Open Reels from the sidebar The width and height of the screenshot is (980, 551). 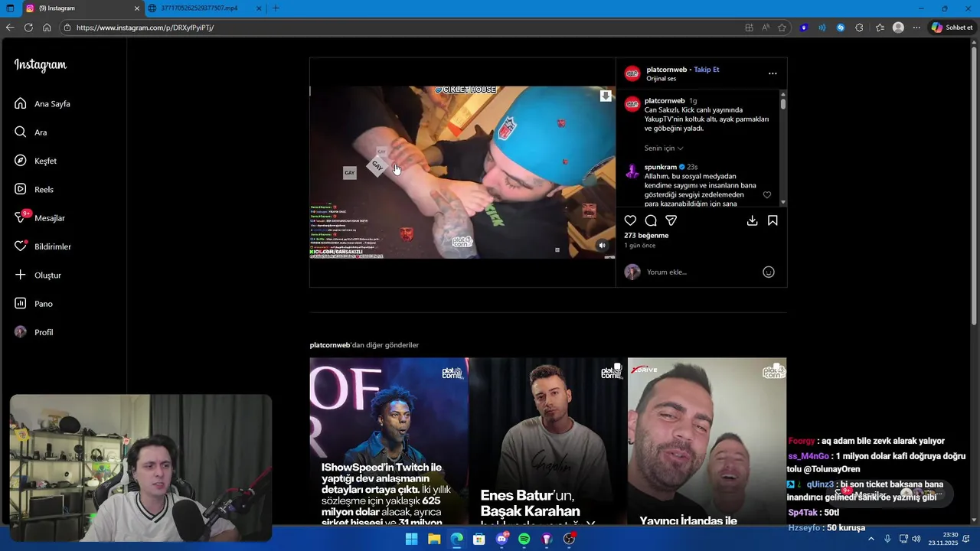pyautogui.click(x=34, y=189)
